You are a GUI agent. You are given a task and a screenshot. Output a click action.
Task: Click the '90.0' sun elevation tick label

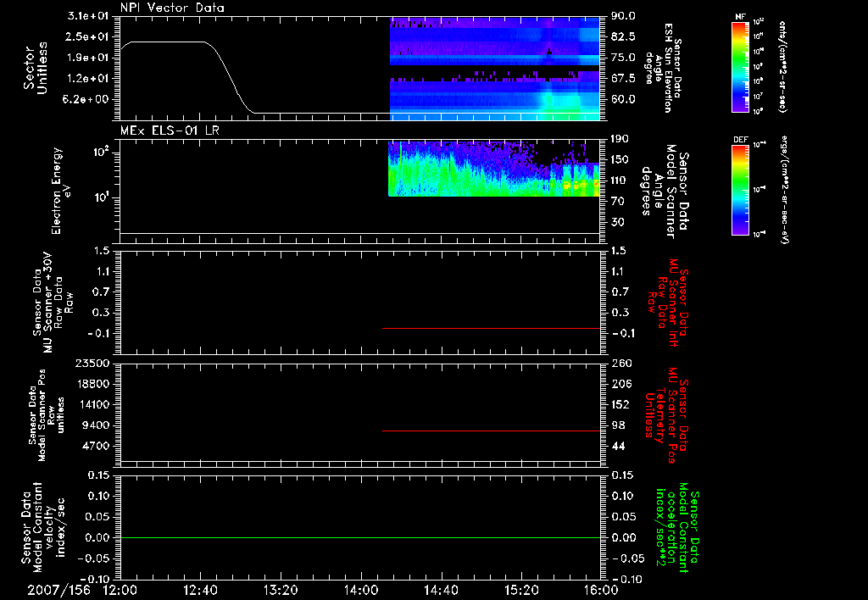point(623,16)
